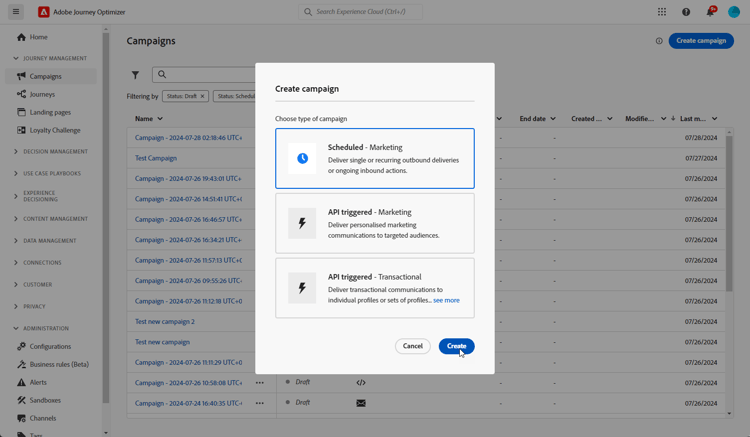Expand the Decision Management section
This screenshot has width=750, height=437.
pos(55,152)
